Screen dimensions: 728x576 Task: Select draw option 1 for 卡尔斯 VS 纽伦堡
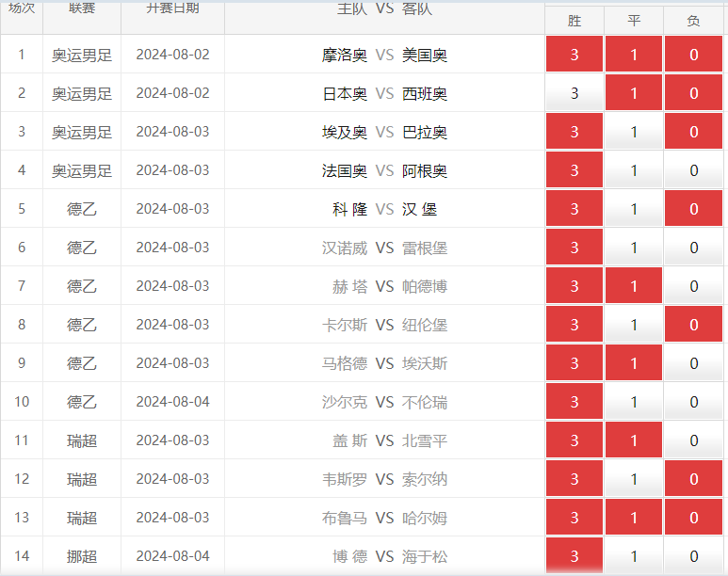[x=634, y=324]
